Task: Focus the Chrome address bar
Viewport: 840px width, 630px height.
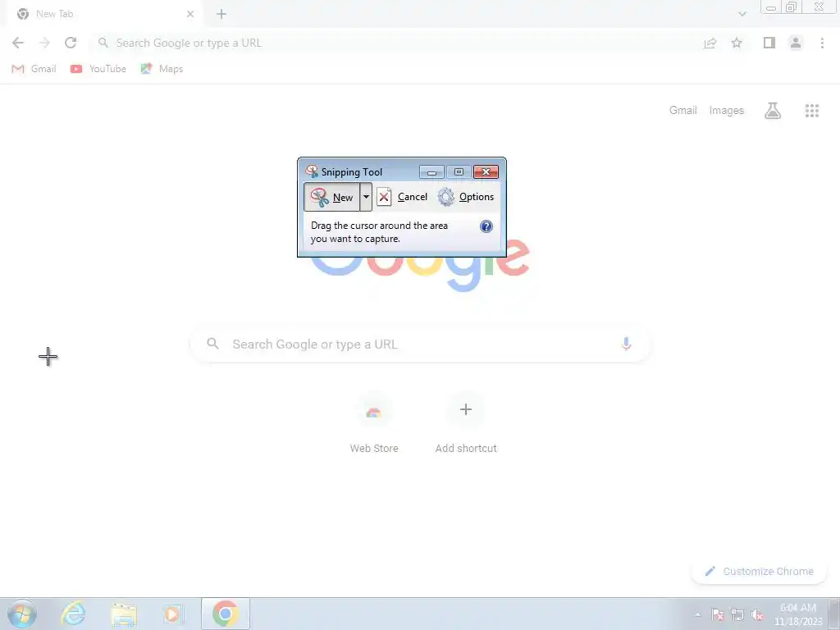Action: (x=396, y=43)
